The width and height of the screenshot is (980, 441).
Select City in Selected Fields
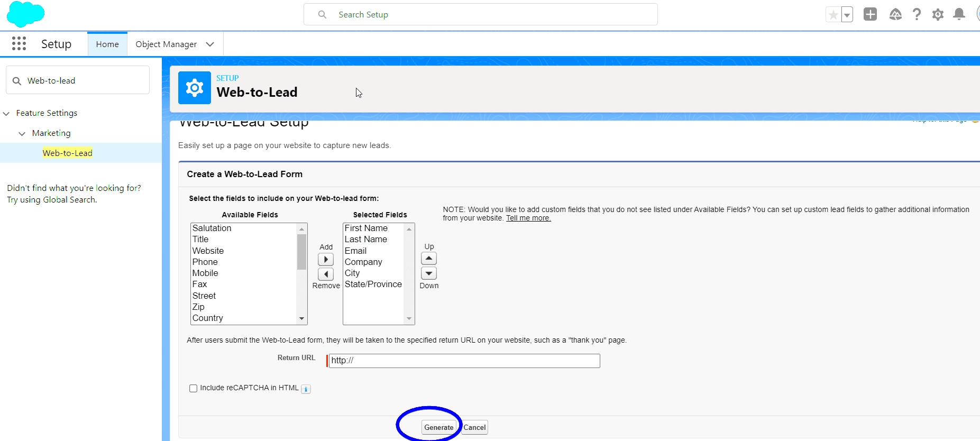coord(352,273)
